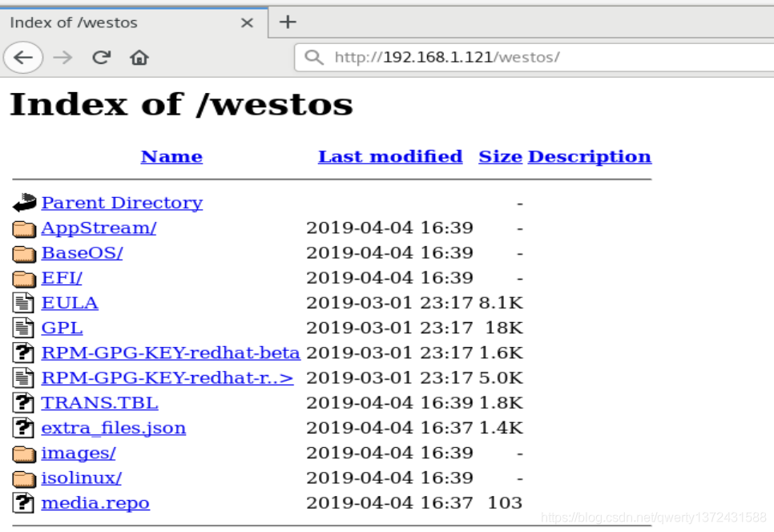
Task: Sort listing by Last modified header
Action: click(x=390, y=157)
